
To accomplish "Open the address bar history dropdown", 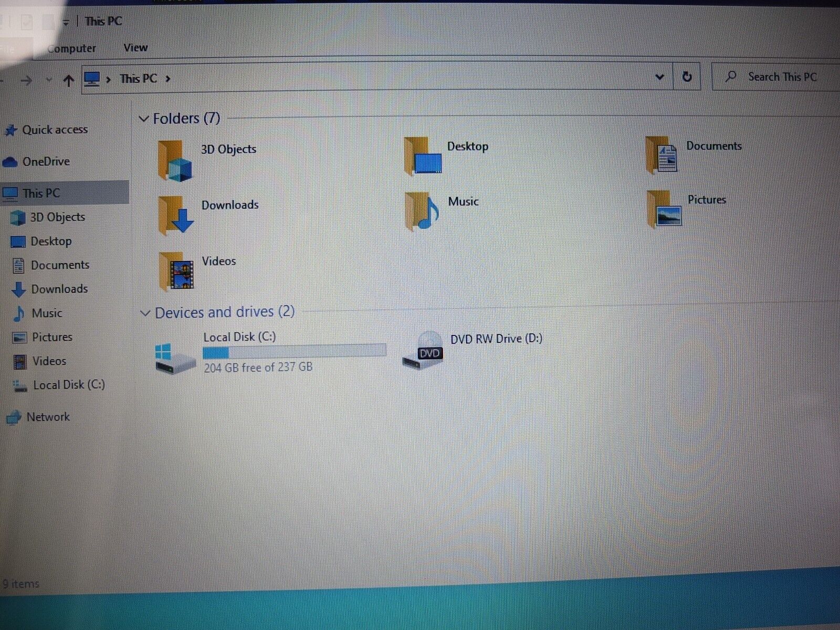I will 660,78.
